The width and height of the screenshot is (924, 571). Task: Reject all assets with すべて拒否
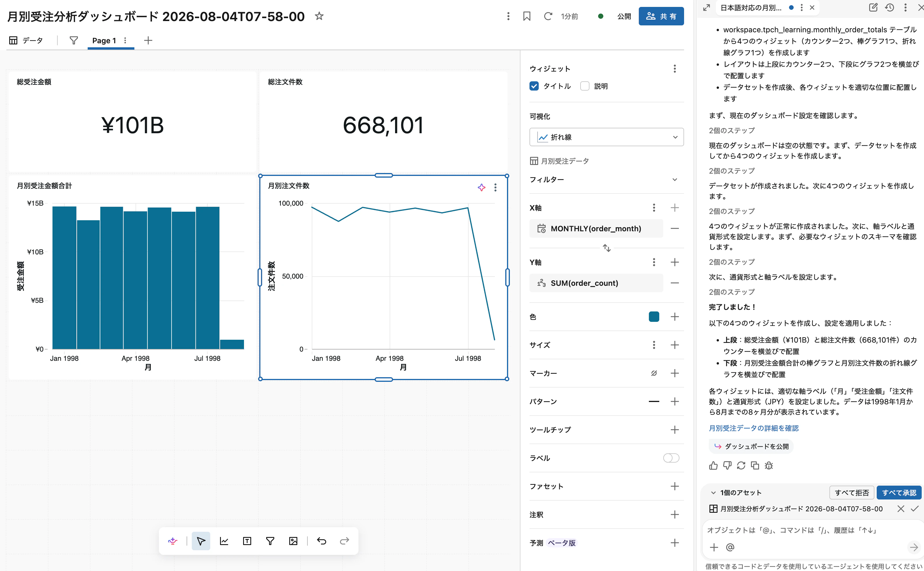point(852,493)
